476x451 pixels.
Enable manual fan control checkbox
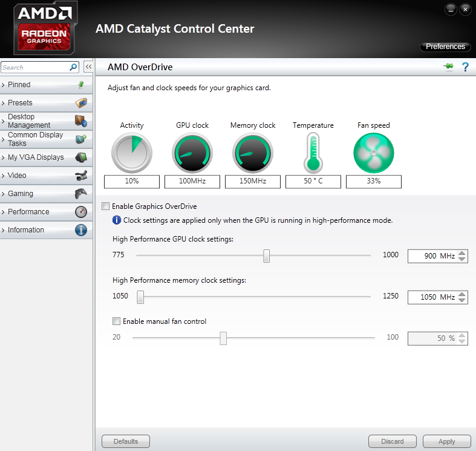[116, 321]
